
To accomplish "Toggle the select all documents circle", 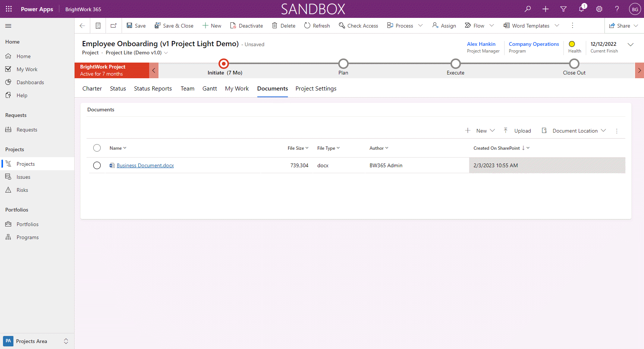I will [x=97, y=148].
